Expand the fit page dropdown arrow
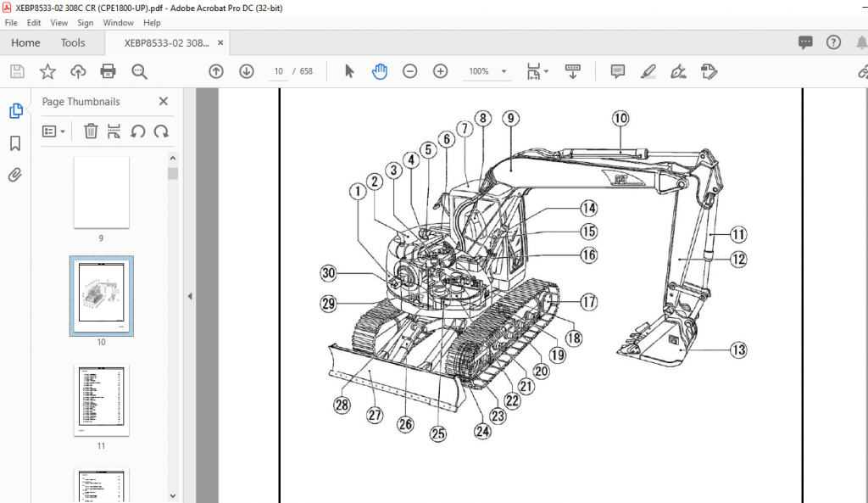Image resolution: width=868 pixels, height=503 pixels. pos(547,71)
